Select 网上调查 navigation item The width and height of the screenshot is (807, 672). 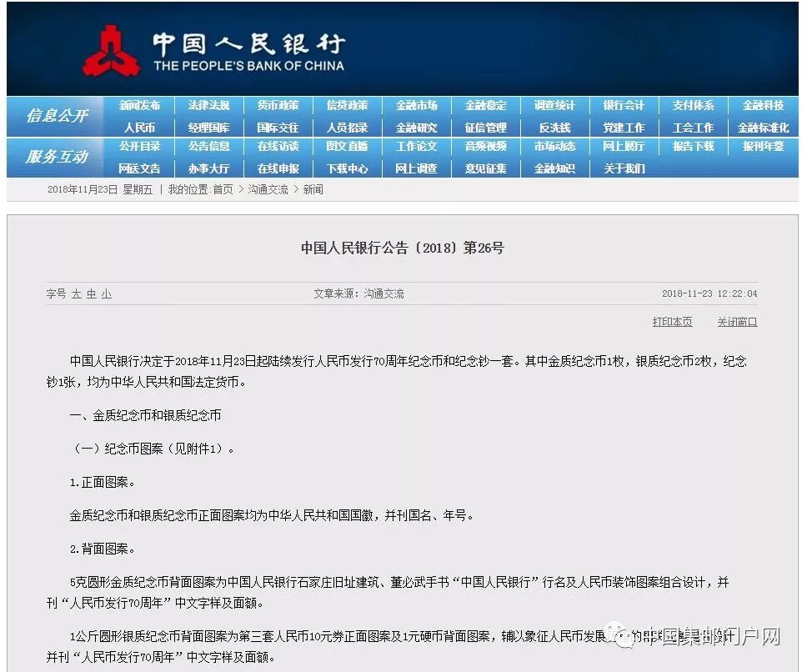pyautogui.click(x=416, y=168)
